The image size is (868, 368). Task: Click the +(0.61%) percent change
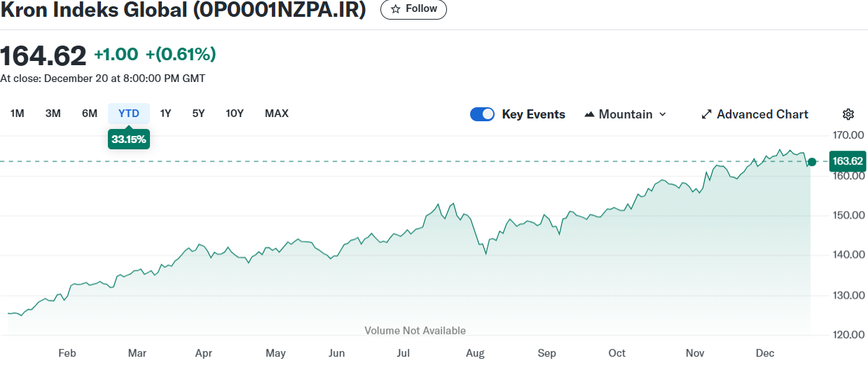[181, 55]
